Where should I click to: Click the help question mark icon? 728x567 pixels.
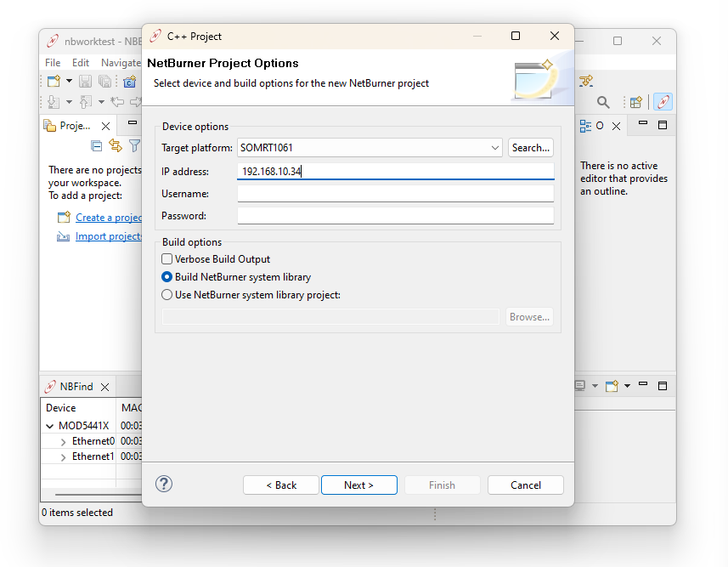164,484
